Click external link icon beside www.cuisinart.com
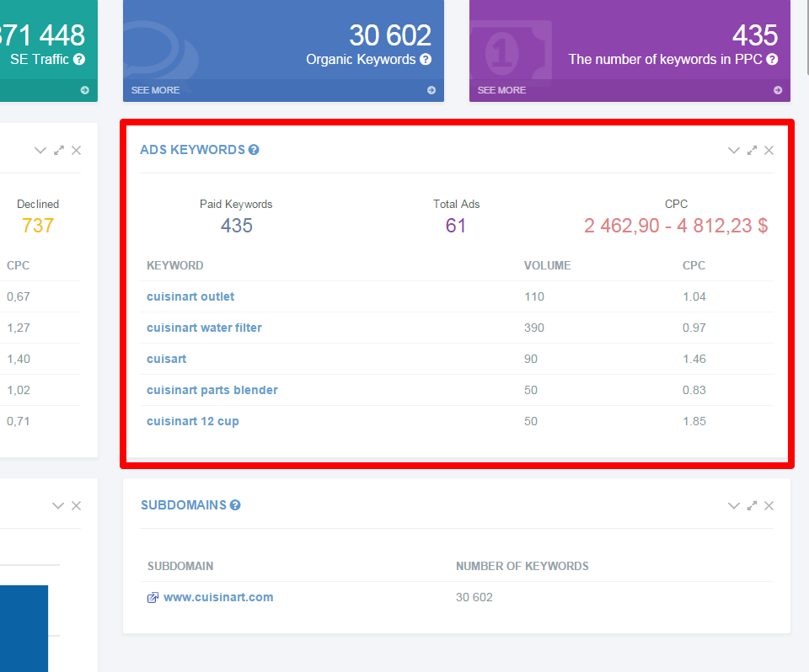809x672 pixels. tap(153, 598)
